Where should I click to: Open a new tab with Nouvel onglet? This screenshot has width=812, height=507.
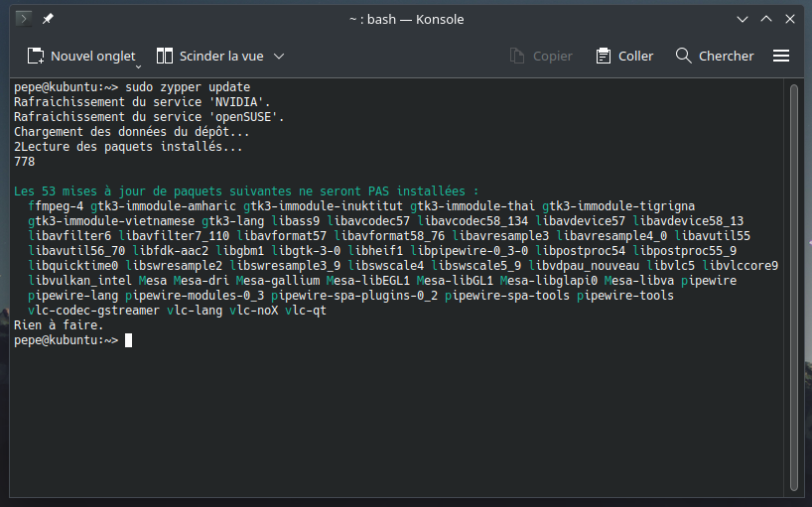[x=81, y=56]
